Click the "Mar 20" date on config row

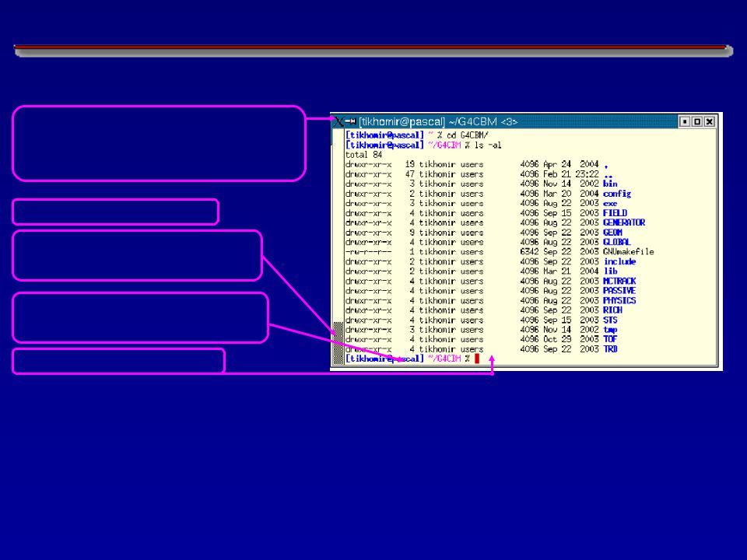coord(557,194)
